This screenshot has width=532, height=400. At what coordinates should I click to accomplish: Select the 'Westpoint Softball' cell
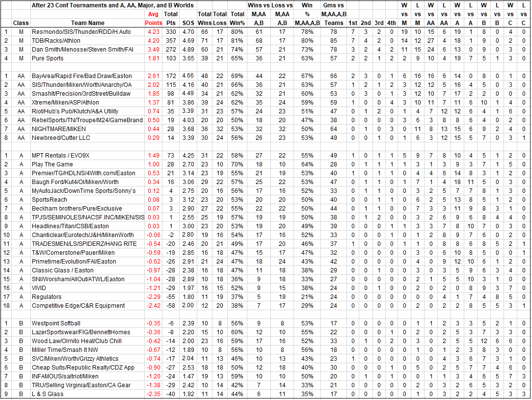tap(87, 323)
